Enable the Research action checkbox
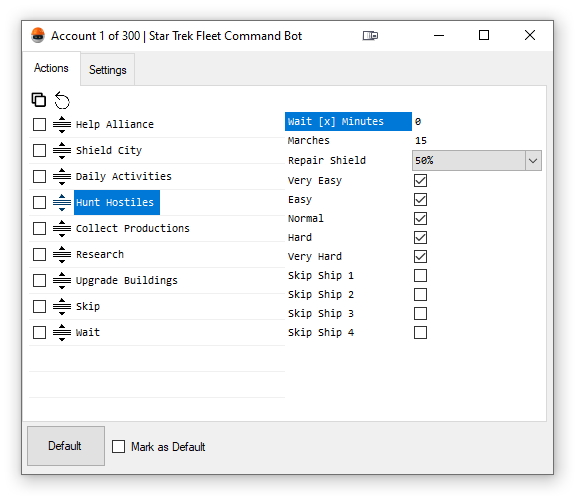Image resolution: width=577 pixels, height=496 pixels. [39, 255]
